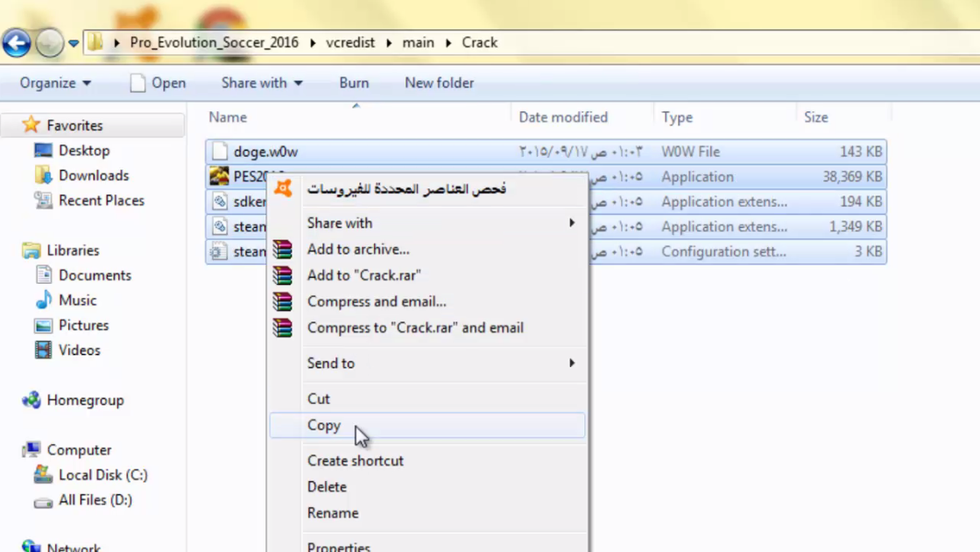Click the PES2016 application icon

pos(219,176)
